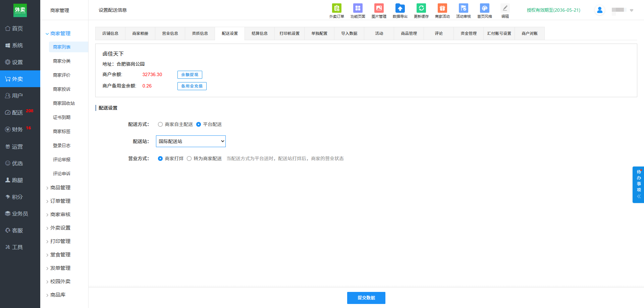
Task: Open the 商家活动 gift icon
Action: tap(442, 11)
